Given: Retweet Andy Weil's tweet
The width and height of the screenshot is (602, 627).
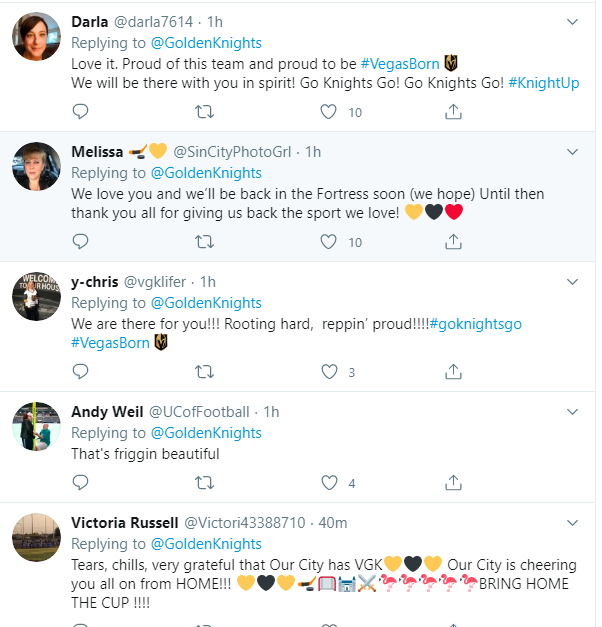Looking at the screenshot, I should (x=205, y=483).
